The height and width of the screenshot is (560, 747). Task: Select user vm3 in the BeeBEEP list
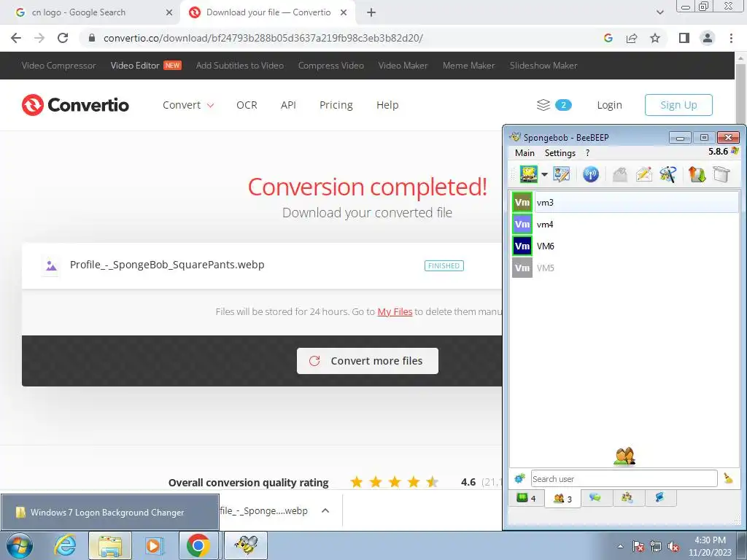tap(625, 203)
